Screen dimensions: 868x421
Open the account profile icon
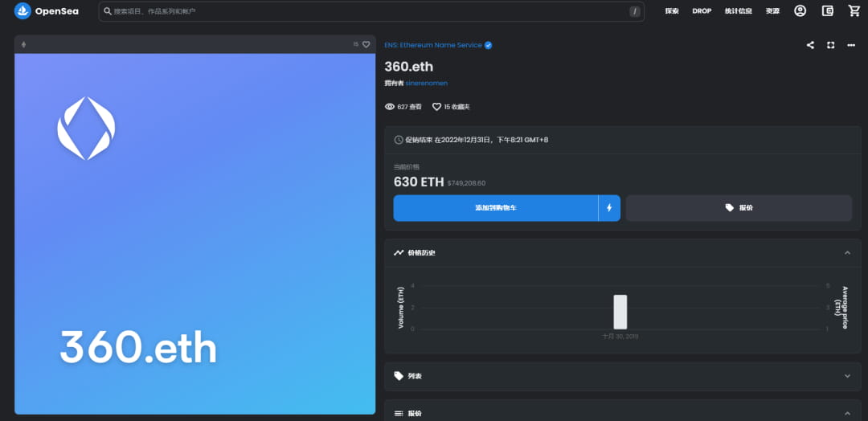point(800,11)
